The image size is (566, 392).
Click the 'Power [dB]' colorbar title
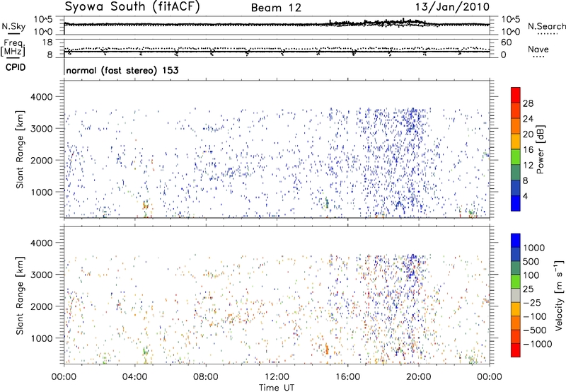click(540, 149)
